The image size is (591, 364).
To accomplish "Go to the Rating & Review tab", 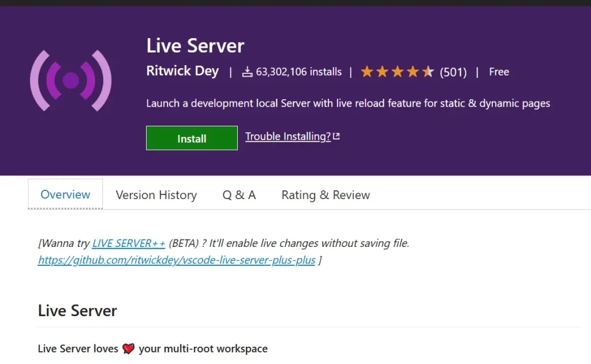I will (326, 195).
